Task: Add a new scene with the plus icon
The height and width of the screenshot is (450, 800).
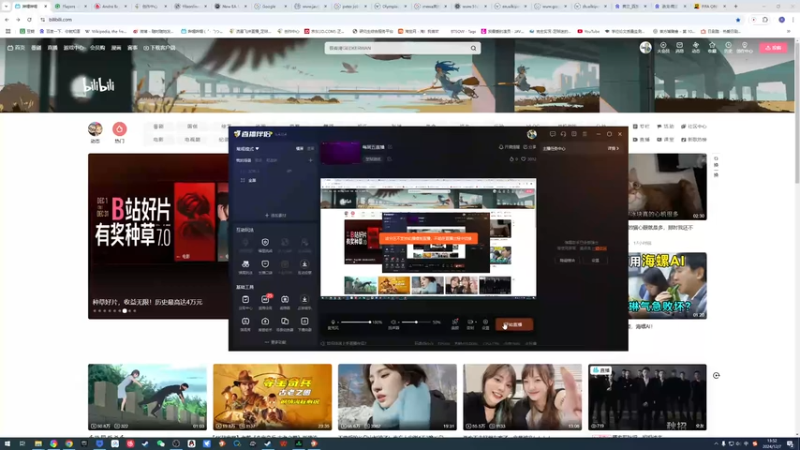Action: pyautogui.click(x=310, y=160)
